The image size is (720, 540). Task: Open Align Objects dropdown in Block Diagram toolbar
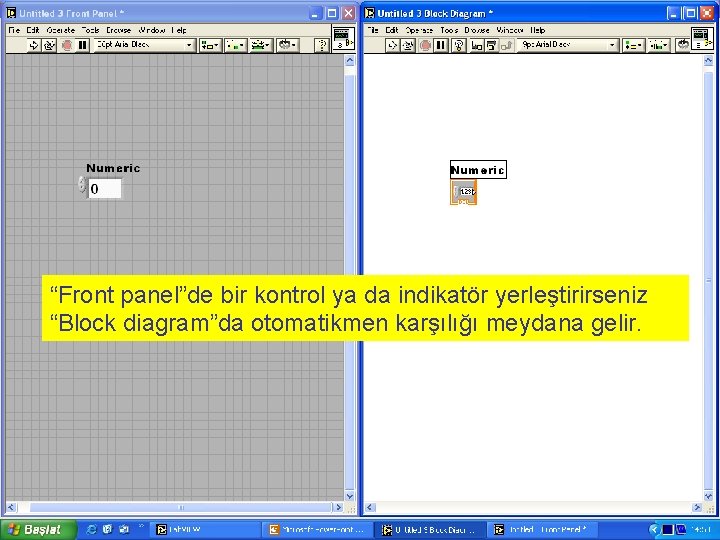[x=633, y=45]
